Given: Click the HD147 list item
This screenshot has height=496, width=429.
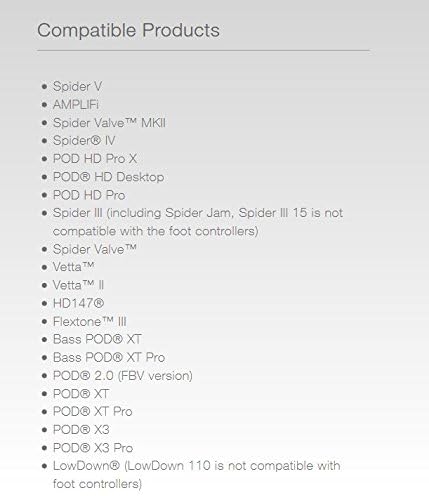Looking at the screenshot, I should 78,303.
